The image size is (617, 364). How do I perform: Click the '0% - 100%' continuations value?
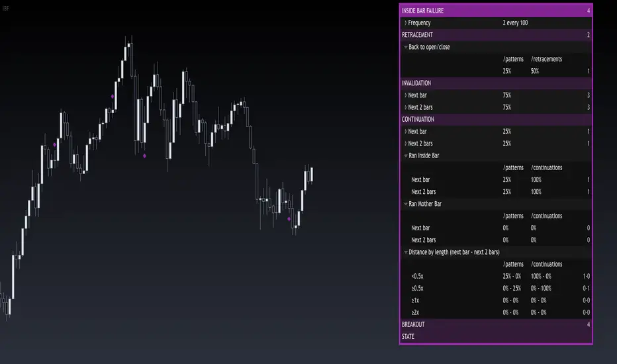[541, 289]
